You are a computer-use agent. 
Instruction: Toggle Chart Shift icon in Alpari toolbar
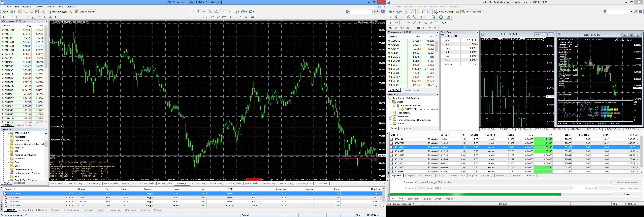tap(229, 12)
